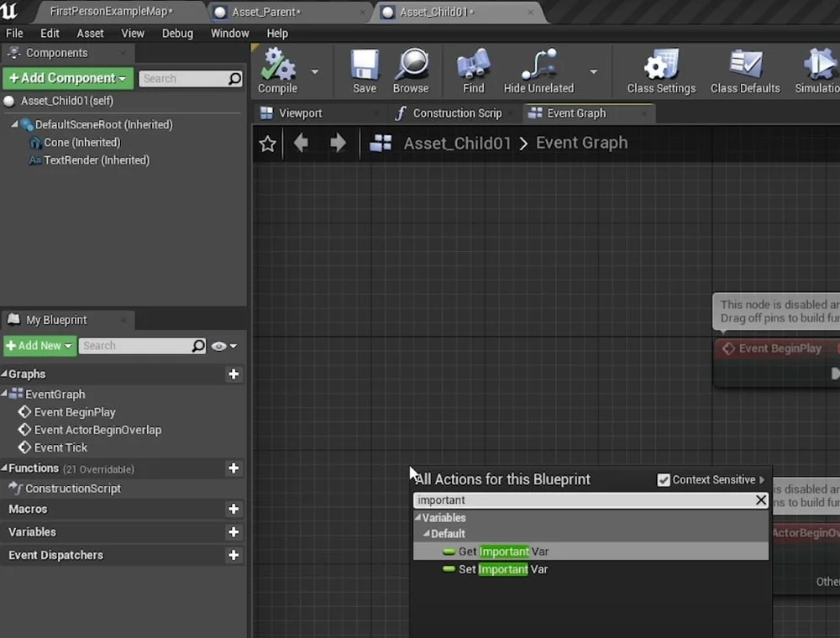Collapse the Variables section in the actions menu
Screen dimensions: 840x638
coord(420,518)
